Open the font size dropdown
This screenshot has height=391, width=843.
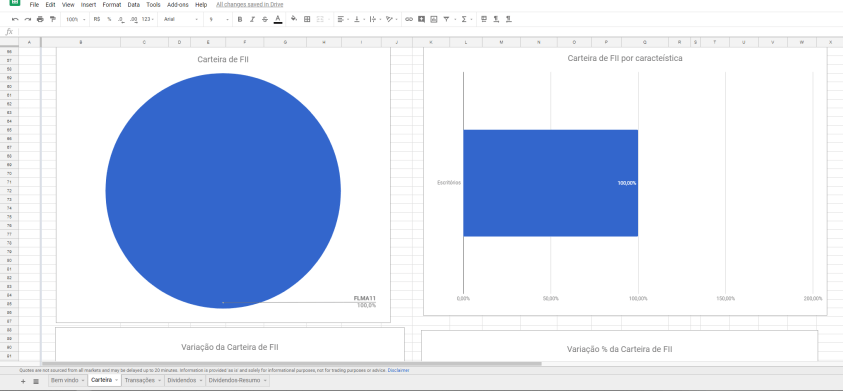click(218, 19)
